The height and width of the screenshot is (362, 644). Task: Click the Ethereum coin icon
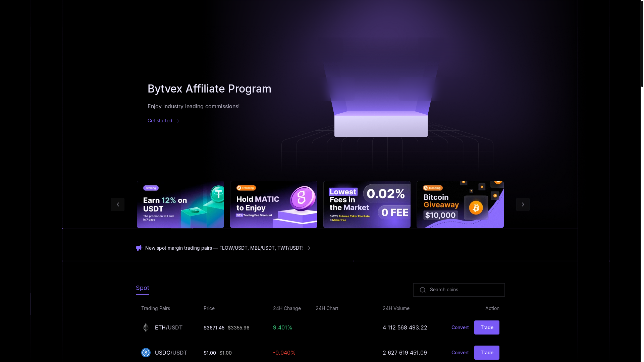146,327
